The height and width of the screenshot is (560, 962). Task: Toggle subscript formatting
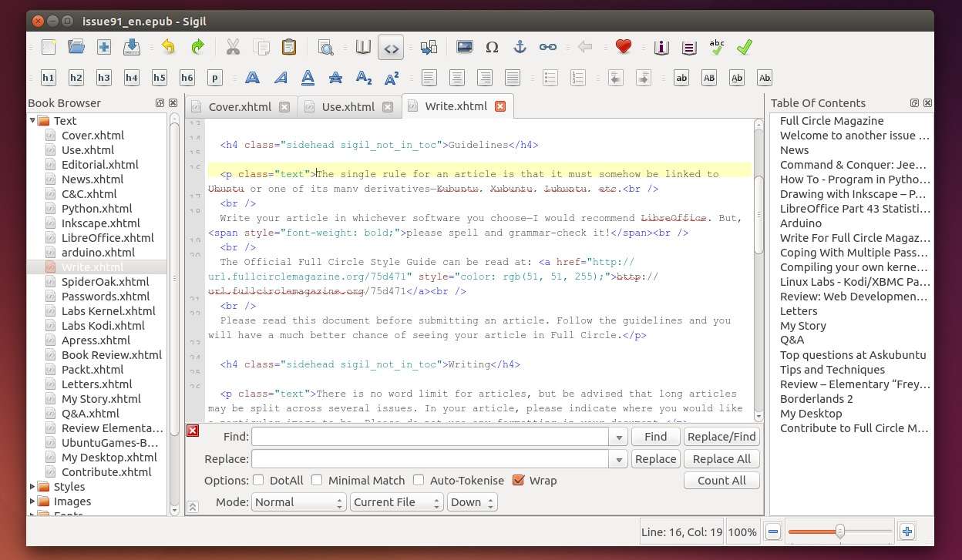click(364, 77)
